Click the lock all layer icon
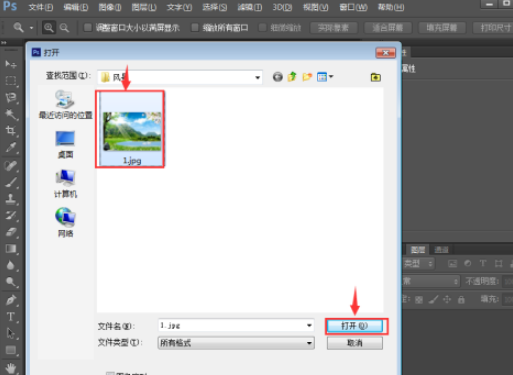 tap(461, 299)
